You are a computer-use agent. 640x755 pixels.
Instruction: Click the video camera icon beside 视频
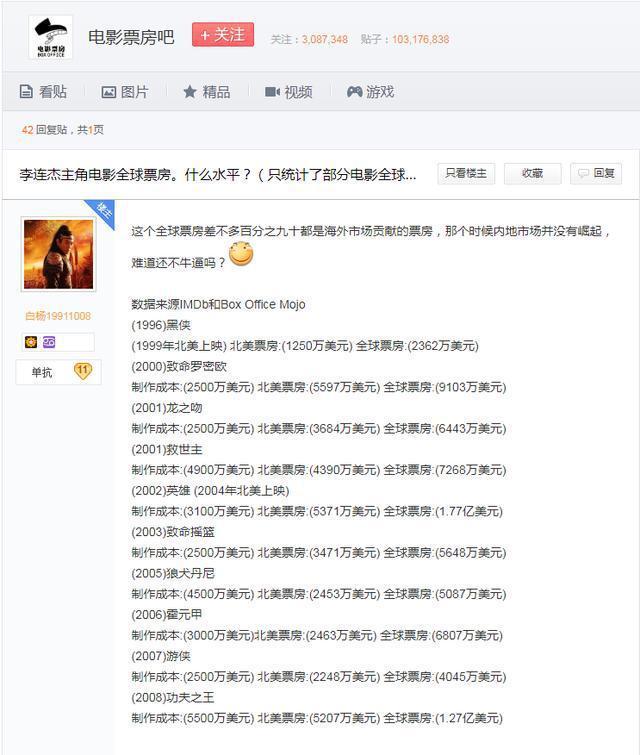(x=272, y=92)
